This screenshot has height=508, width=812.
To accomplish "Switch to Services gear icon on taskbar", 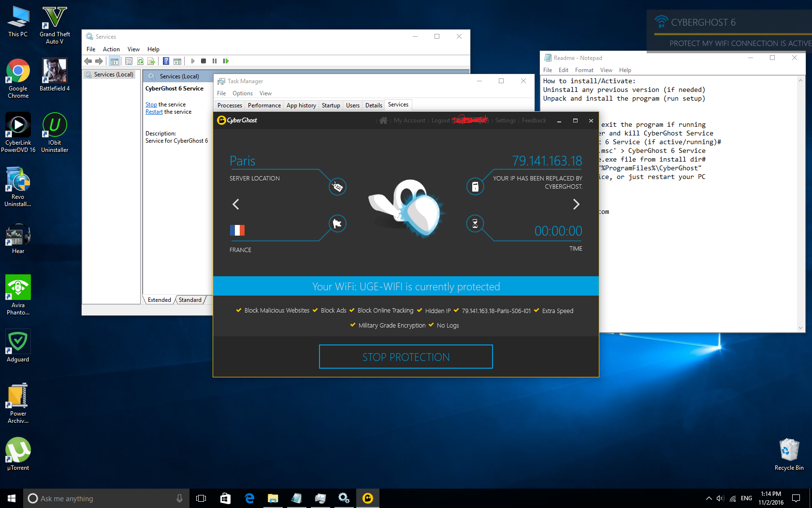I will (x=344, y=498).
